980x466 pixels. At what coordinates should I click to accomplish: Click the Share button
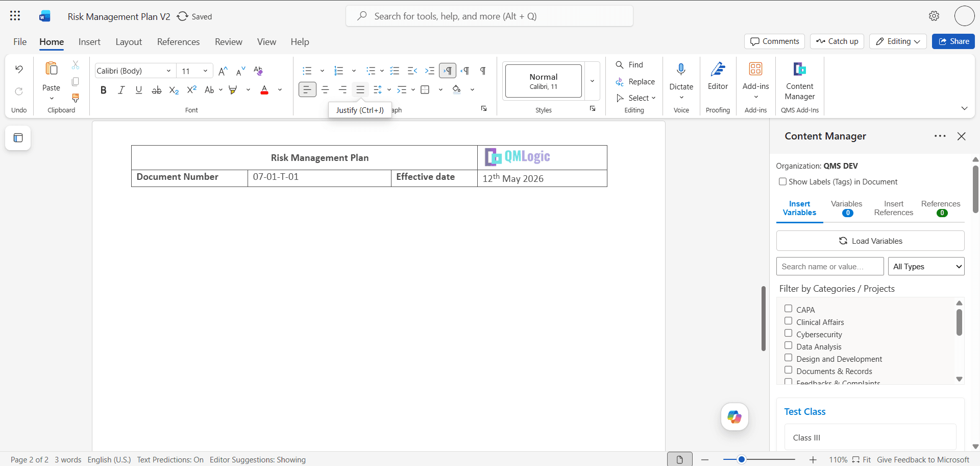pyautogui.click(x=953, y=41)
